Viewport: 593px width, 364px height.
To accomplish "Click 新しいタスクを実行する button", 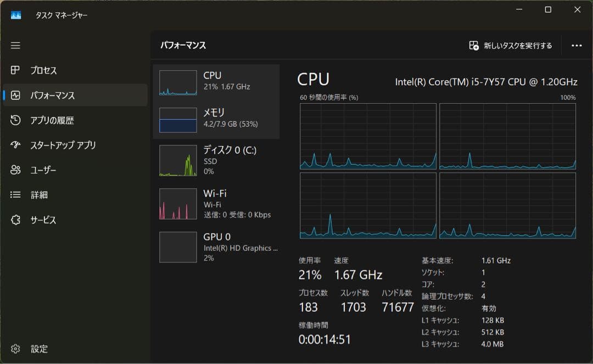I will pos(511,46).
